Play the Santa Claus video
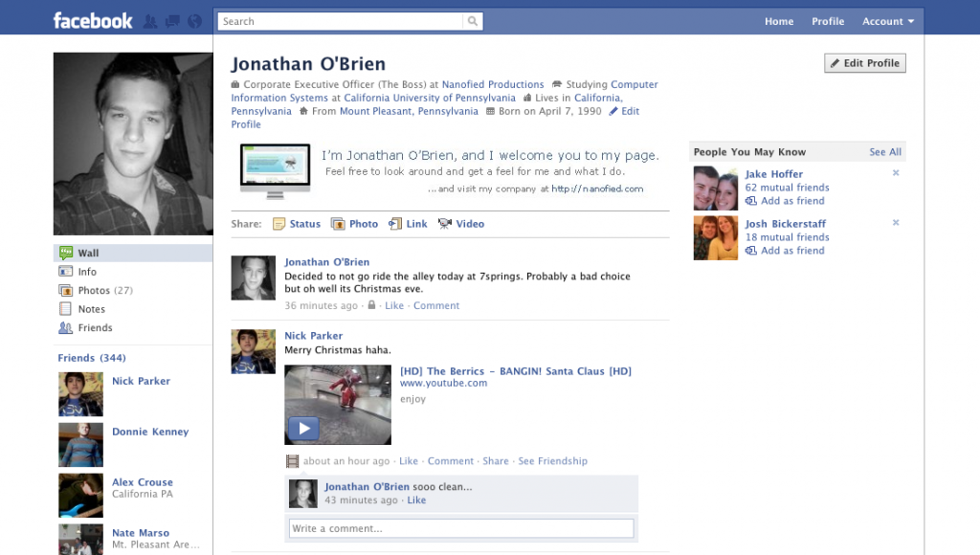 pyautogui.click(x=303, y=426)
